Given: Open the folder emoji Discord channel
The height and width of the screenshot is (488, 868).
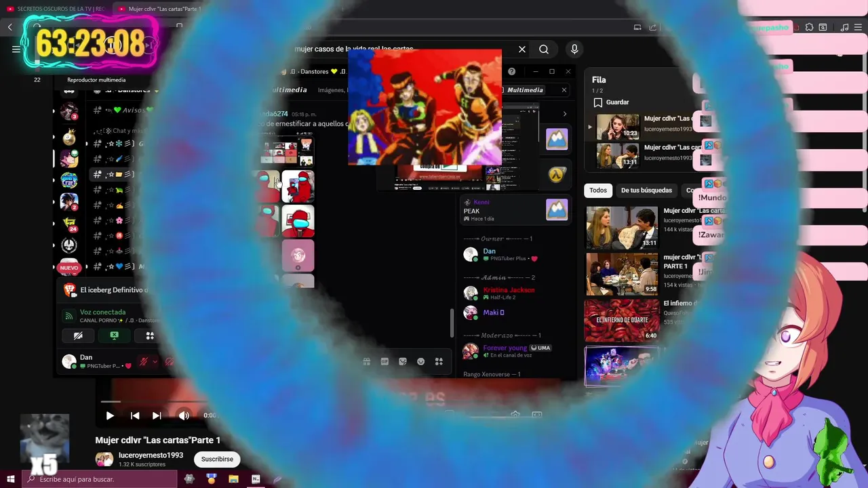Looking at the screenshot, I should 119,174.
